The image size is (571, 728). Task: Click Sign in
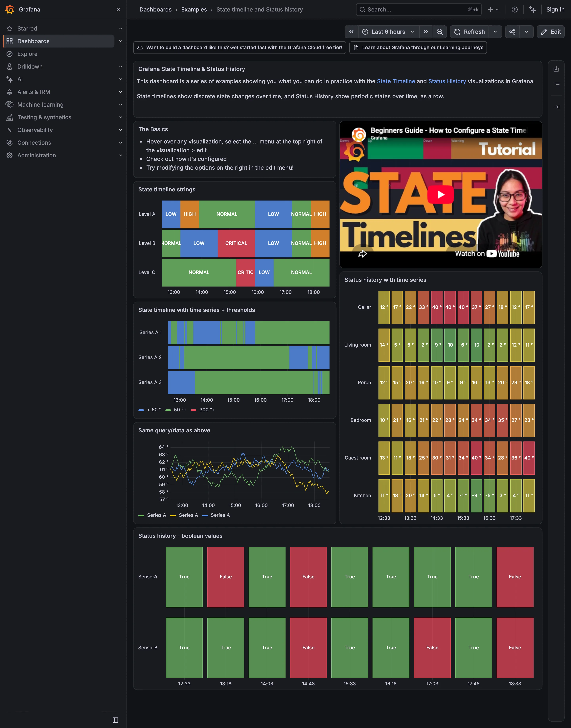(555, 10)
